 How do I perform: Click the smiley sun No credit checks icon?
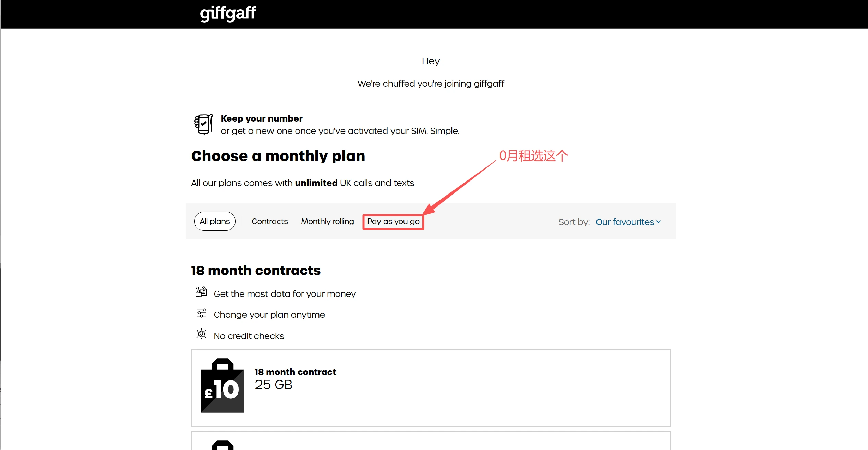202,334
